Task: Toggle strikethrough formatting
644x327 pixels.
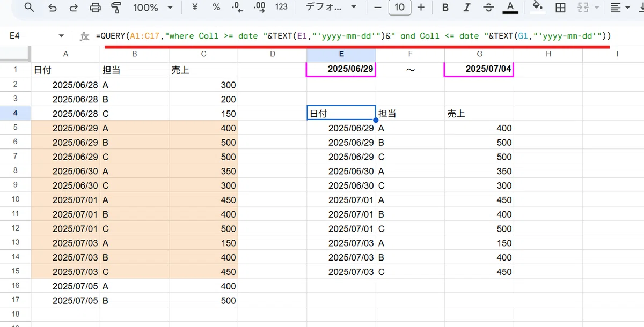Action: 488,8
